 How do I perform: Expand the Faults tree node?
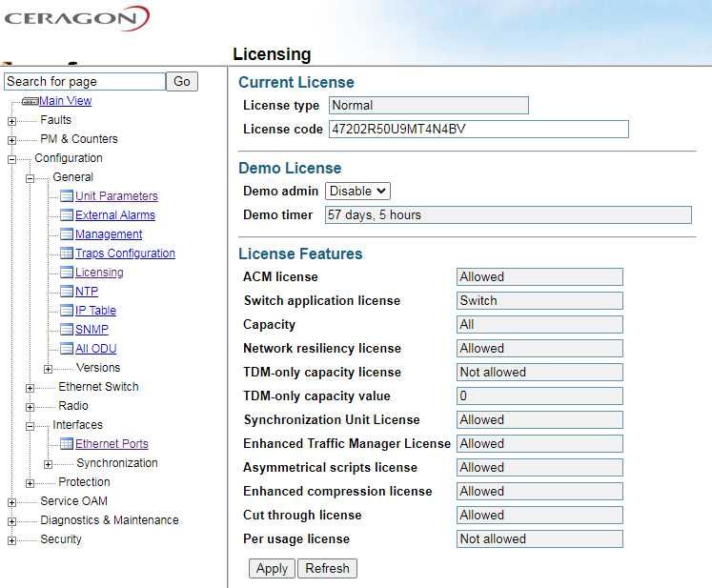point(11,121)
